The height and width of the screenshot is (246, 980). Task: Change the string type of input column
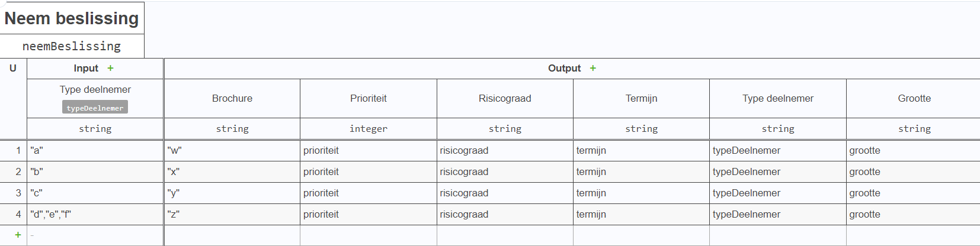(95, 129)
